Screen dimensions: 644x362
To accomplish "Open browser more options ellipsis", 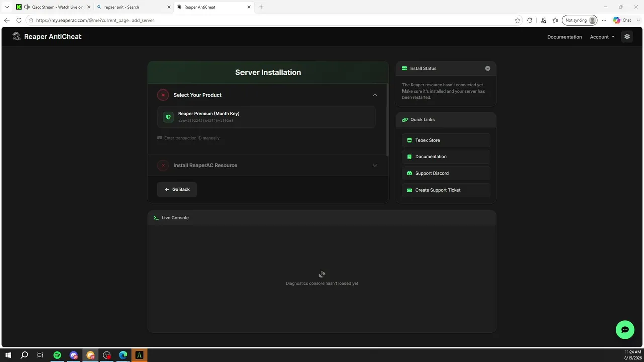I will pyautogui.click(x=604, y=20).
